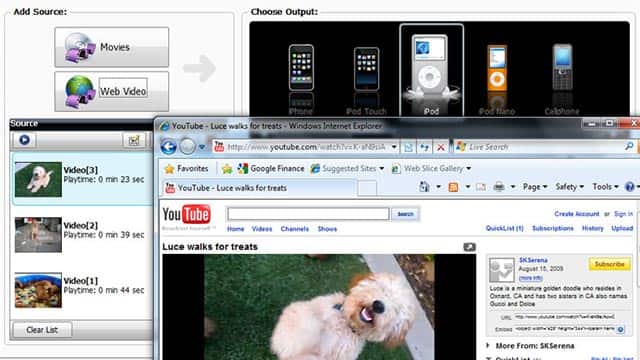Click the Video[2] playtime text
The width and height of the screenshot is (640, 360).
click(x=104, y=235)
